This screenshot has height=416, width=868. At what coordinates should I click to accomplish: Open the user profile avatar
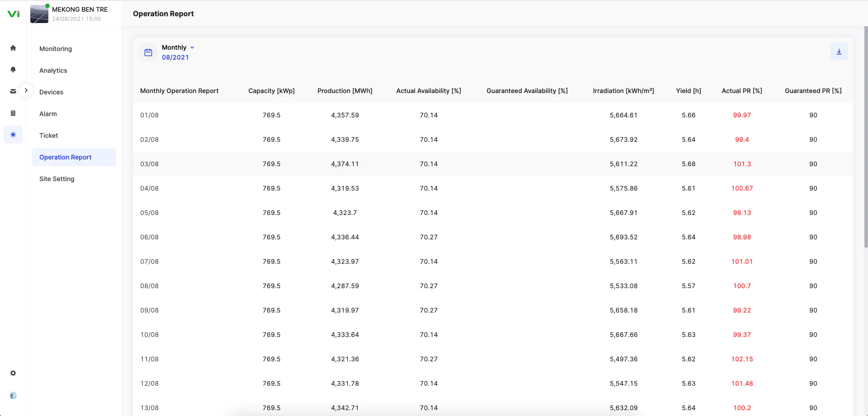click(13, 396)
